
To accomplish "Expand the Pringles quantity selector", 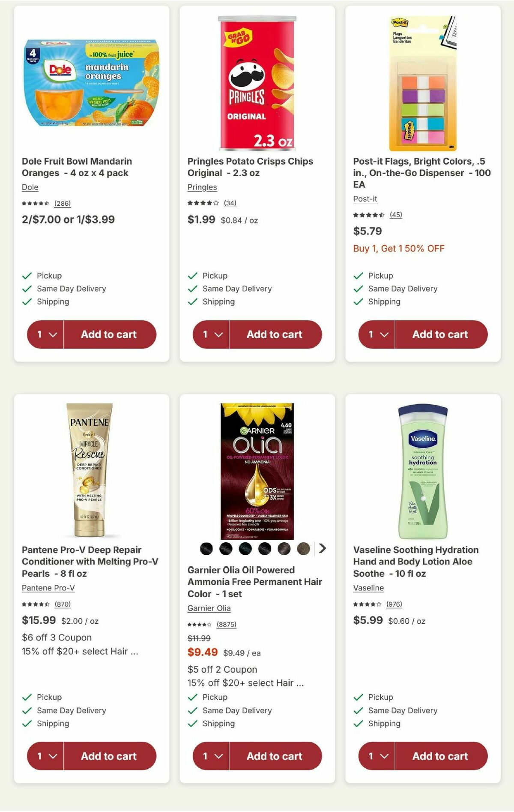I will tap(210, 334).
